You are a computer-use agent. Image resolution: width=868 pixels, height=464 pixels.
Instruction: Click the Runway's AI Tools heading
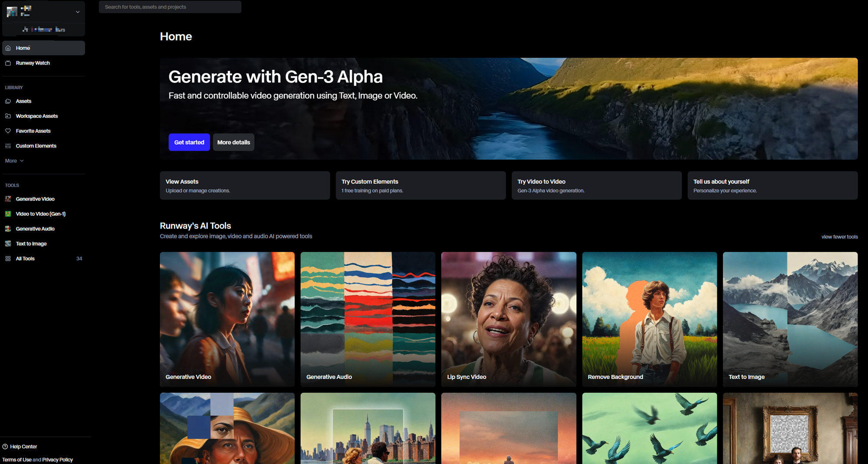tap(195, 226)
